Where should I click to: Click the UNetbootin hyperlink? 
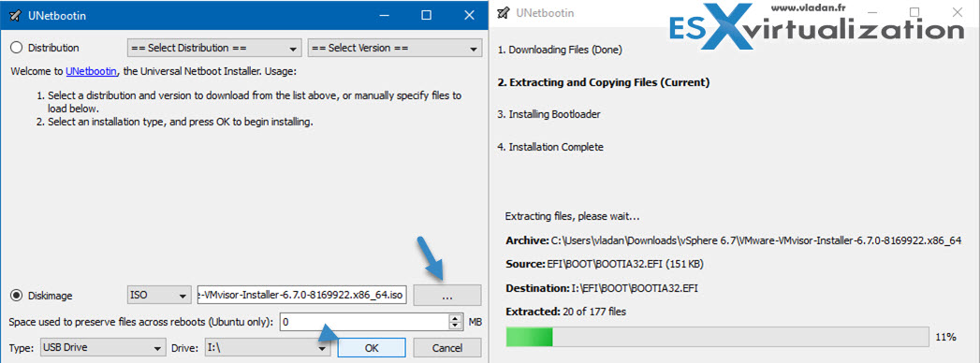(x=92, y=72)
